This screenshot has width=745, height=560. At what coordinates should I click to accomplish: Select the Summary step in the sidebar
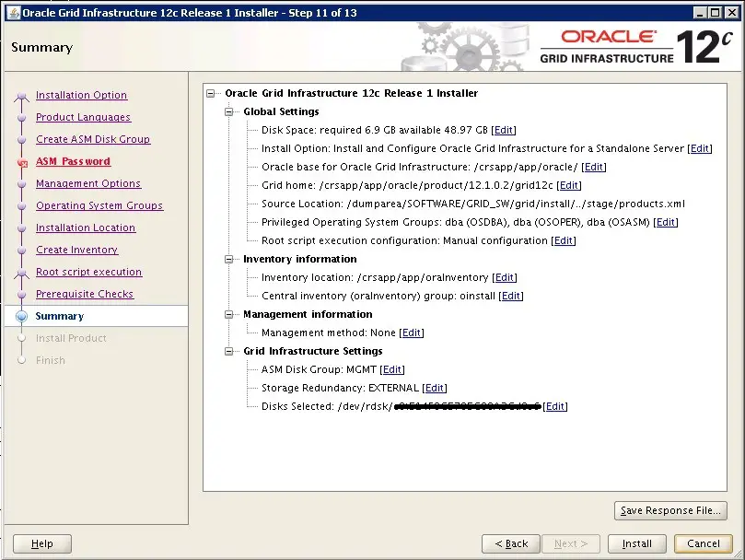coord(59,316)
